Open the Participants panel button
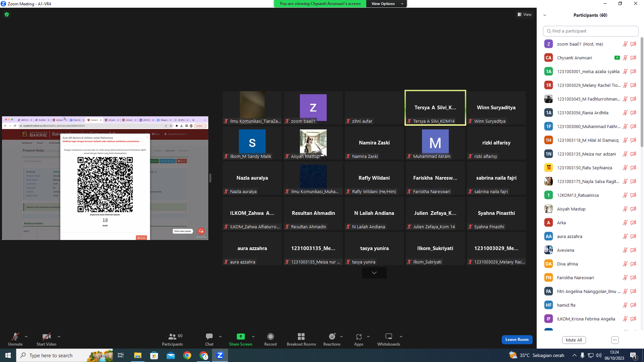The height and width of the screenshot is (362, 644). pos(172,339)
